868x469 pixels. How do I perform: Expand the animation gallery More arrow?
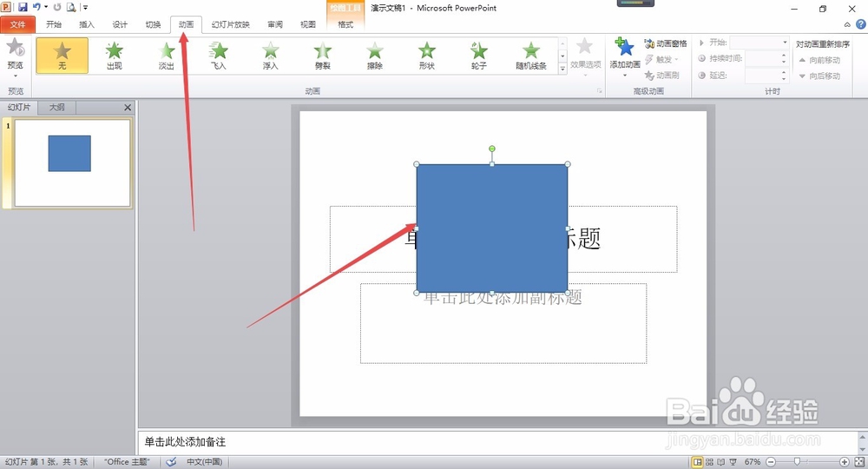tap(562, 69)
